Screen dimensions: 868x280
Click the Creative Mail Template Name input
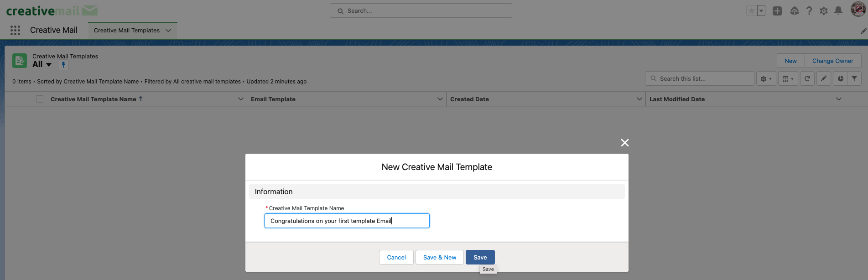pos(347,221)
